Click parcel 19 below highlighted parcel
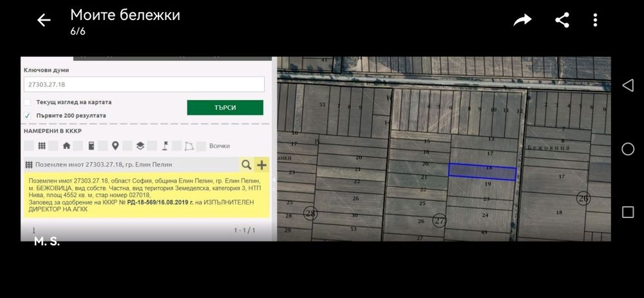 click(x=488, y=184)
